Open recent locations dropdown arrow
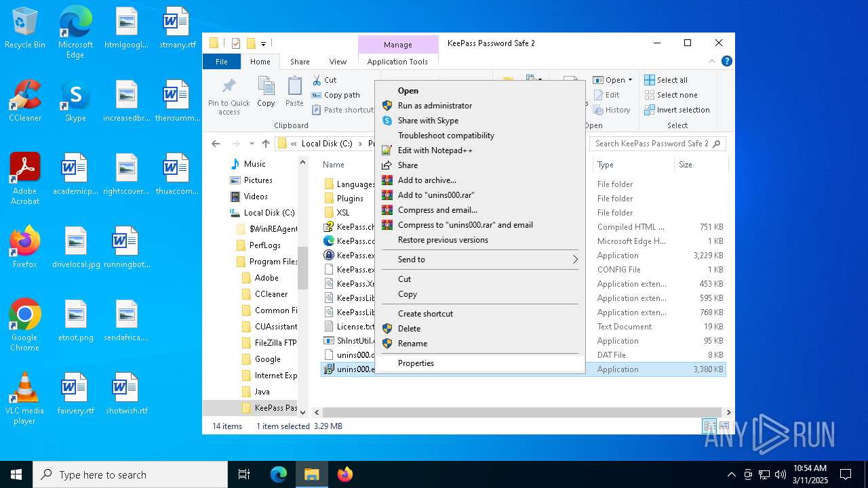Image resolution: width=868 pixels, height=488 pixels. tap(252, 144)
